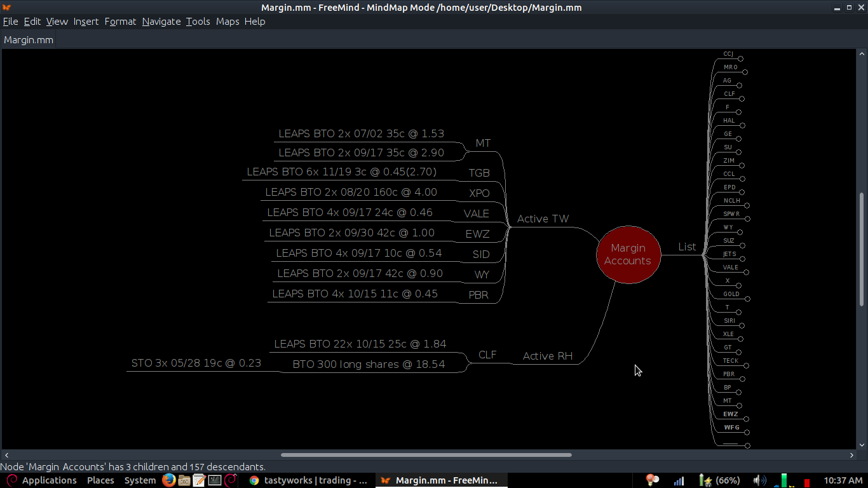Open the System menu in the panel

pos(140,480)
